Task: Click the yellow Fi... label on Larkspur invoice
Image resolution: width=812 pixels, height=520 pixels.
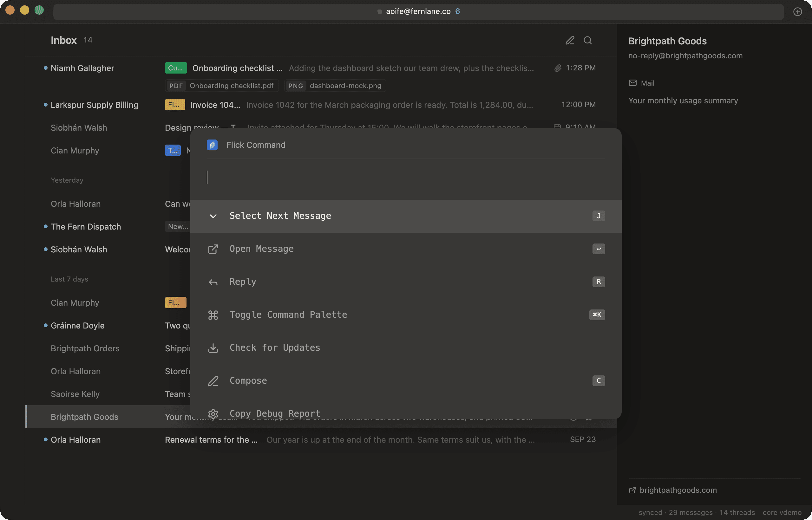Action: pos(175,105)
